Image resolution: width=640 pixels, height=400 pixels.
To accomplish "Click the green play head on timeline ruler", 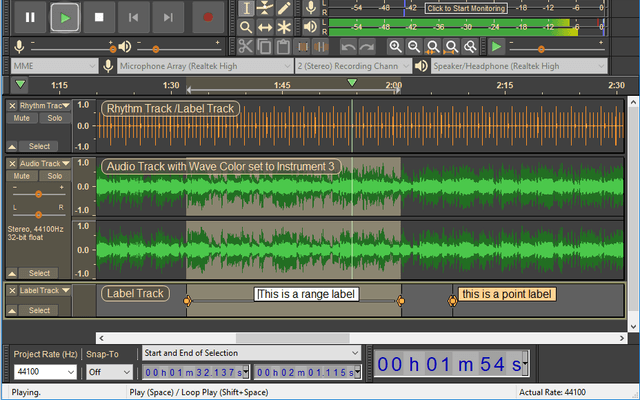I will point(352,83).
